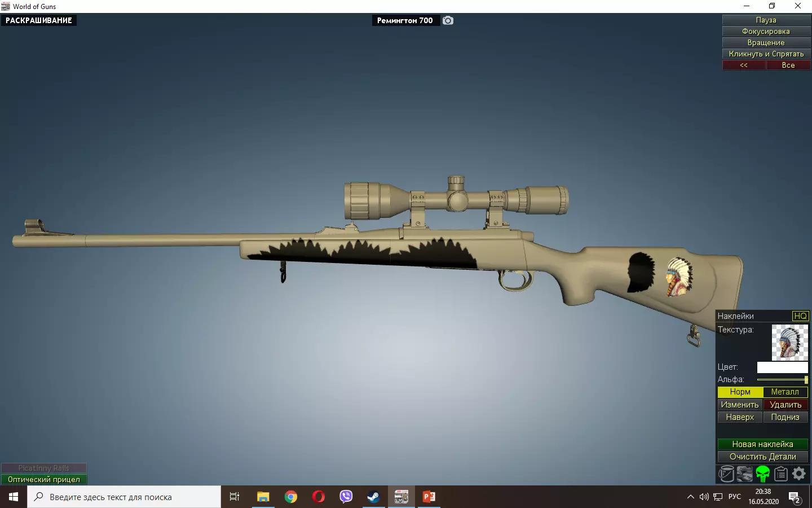Open the paint bucket color tool
The height and width of the screenshot is (508, 812).
click(x=726, y=474)
